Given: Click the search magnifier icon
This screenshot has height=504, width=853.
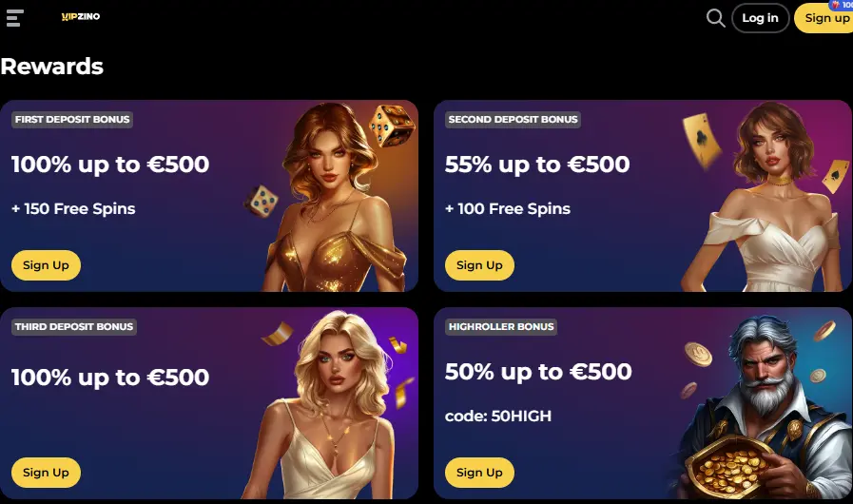Looking at the screenshot, I should click(715, 18).
